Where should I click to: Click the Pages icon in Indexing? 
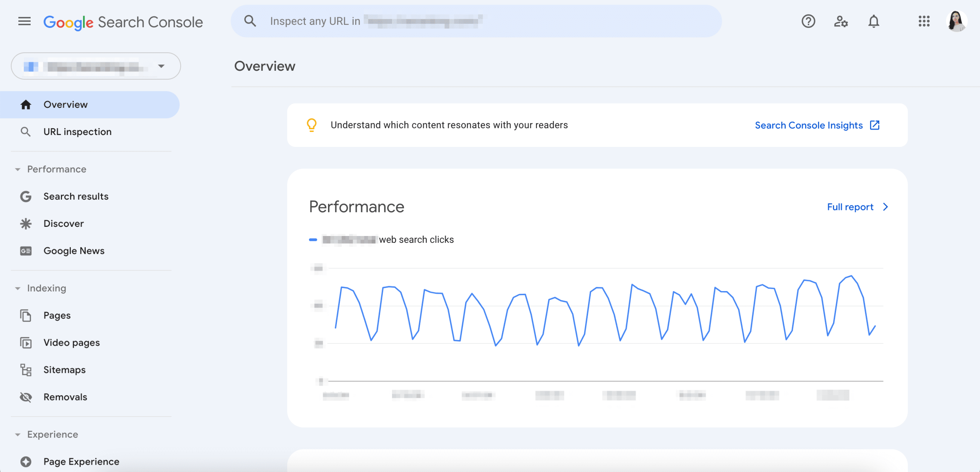click(26, 316)
